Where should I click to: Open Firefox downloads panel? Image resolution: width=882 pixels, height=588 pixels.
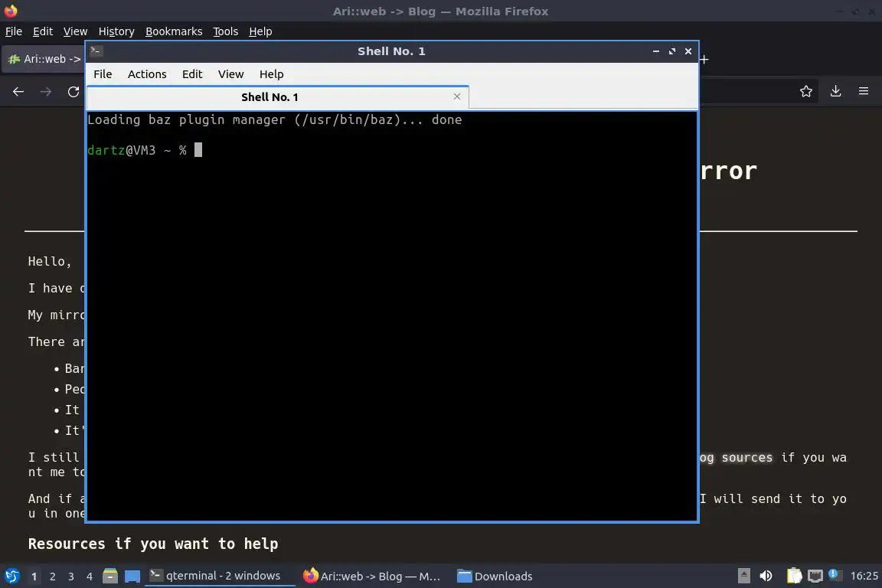[x=836, y=91]
